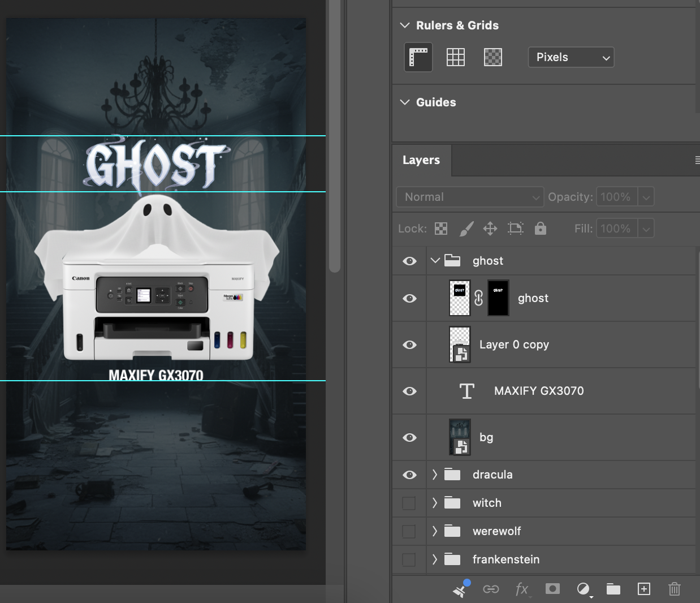Add a layer mask

[552, 589]
